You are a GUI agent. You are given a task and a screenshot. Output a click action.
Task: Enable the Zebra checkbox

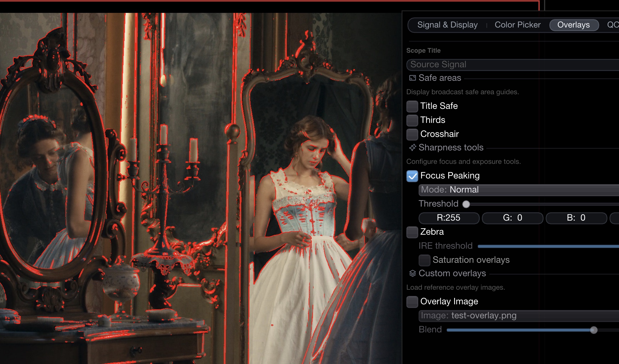coord(412,232)
